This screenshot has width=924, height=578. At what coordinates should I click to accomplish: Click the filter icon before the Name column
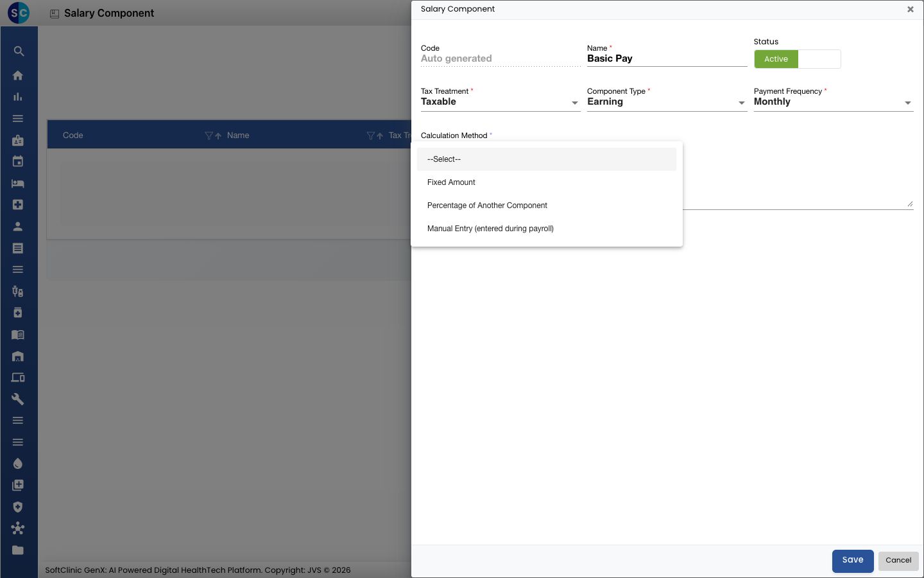[209, 136]
